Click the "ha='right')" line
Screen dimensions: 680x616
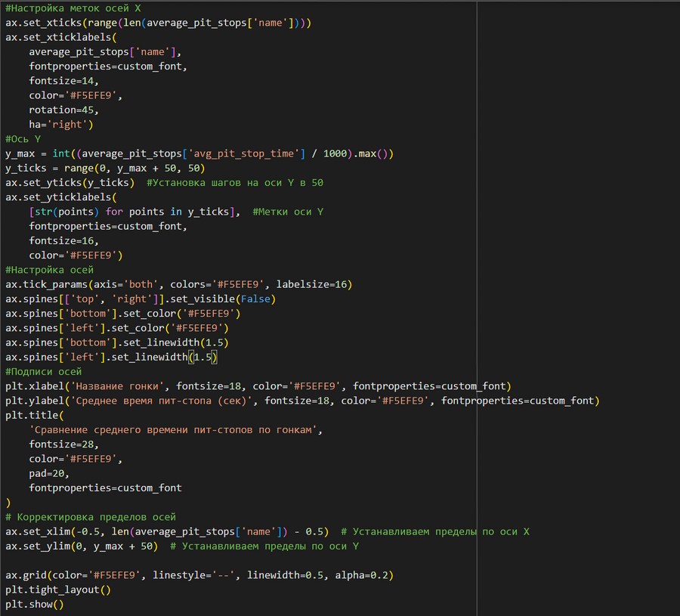61,125
